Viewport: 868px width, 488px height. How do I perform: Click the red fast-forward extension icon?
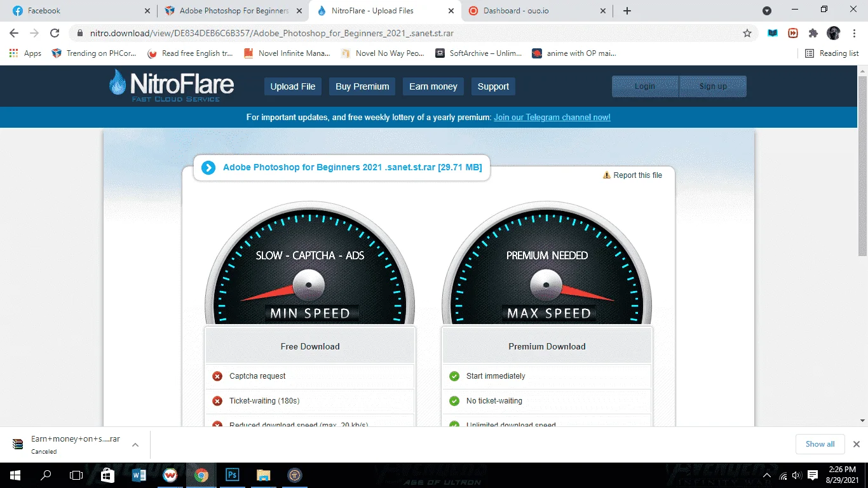[793, 33]
